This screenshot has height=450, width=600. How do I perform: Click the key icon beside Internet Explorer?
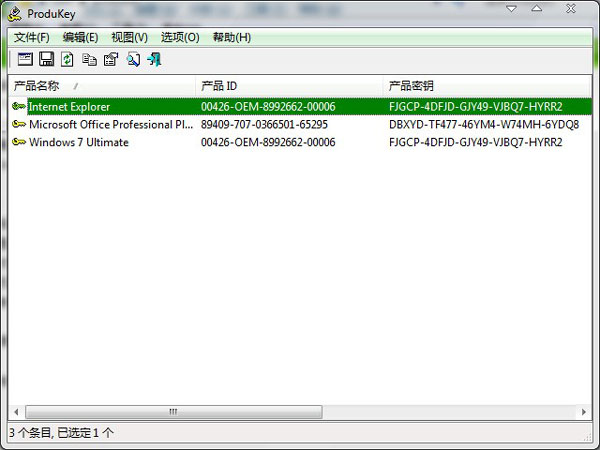19,106
